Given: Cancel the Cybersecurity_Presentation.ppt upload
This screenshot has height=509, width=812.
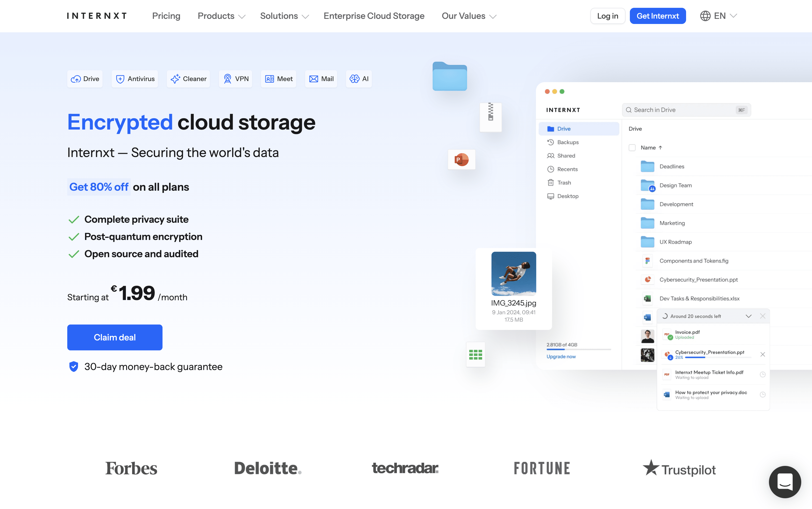Looking at the screenshot, I should 762,354.
